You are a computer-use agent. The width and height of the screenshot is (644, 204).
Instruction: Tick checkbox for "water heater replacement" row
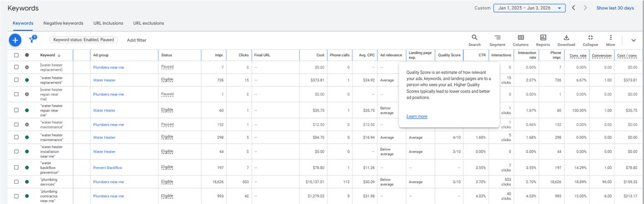point(16,80)
